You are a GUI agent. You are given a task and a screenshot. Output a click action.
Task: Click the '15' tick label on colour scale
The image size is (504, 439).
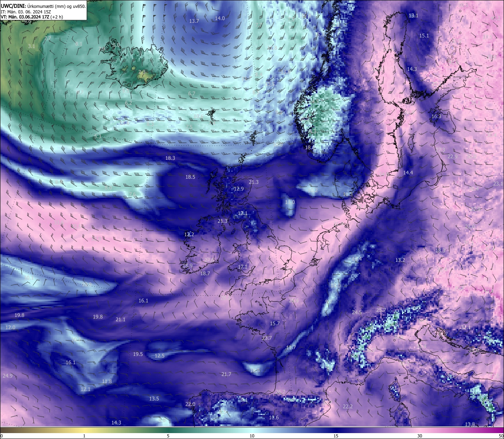tap(336, 436)
